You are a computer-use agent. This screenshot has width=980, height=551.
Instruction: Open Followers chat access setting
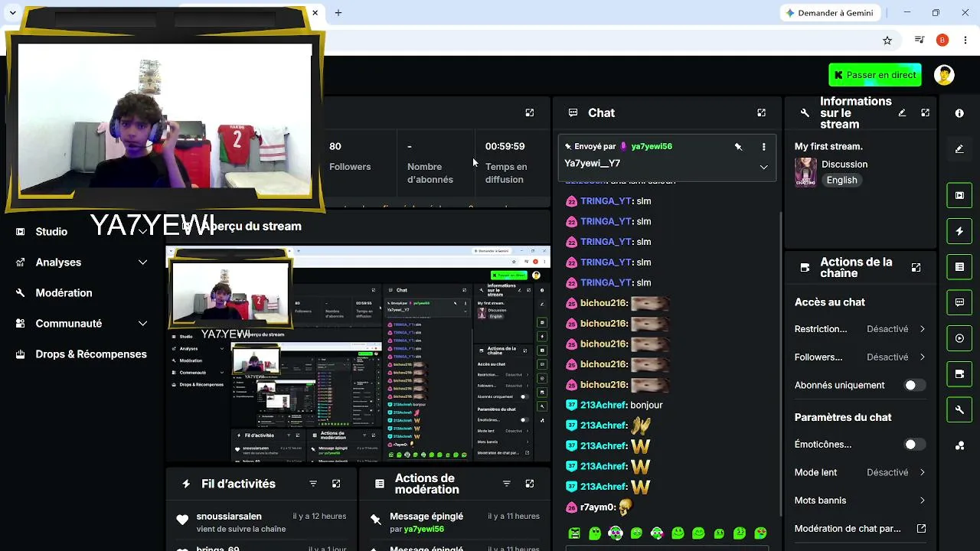[861, 357]
